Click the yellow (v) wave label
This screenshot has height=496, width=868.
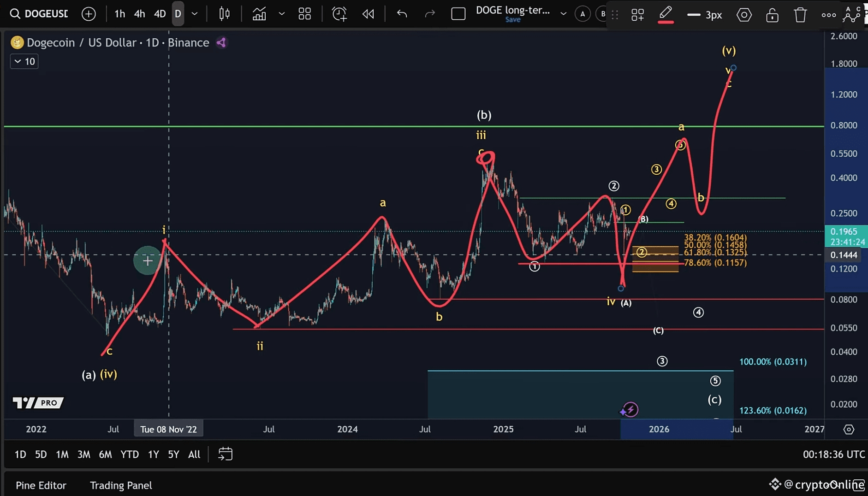[729, 50]
